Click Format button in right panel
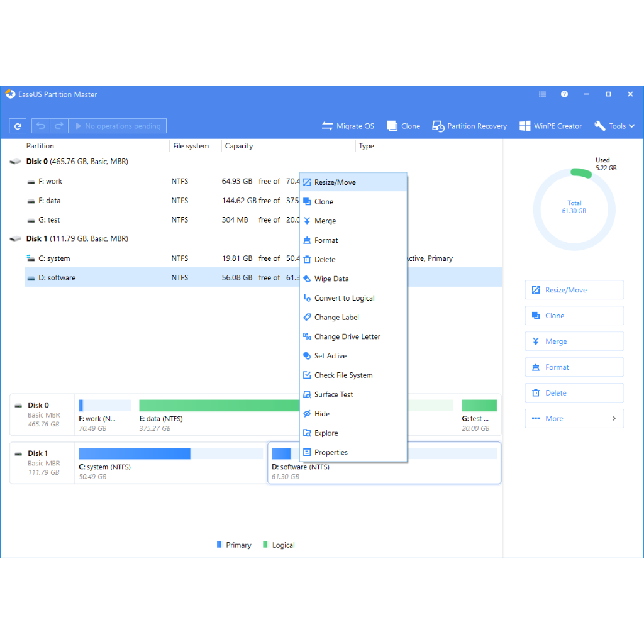Viewport: 644px width, 644px height. click(574, 367)
